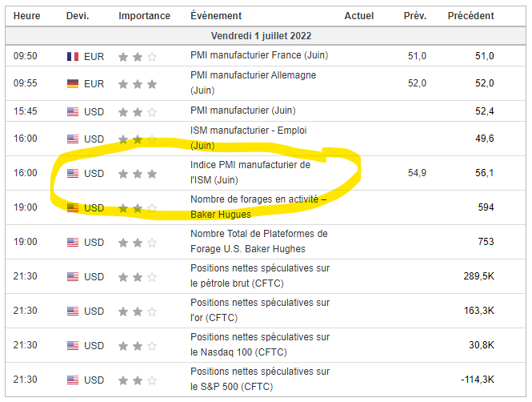The image size is (532, 402).
Task: Open Indice PMI manufacturier de l'ISM
Action: pyautogui.click(x=250, y=173)
